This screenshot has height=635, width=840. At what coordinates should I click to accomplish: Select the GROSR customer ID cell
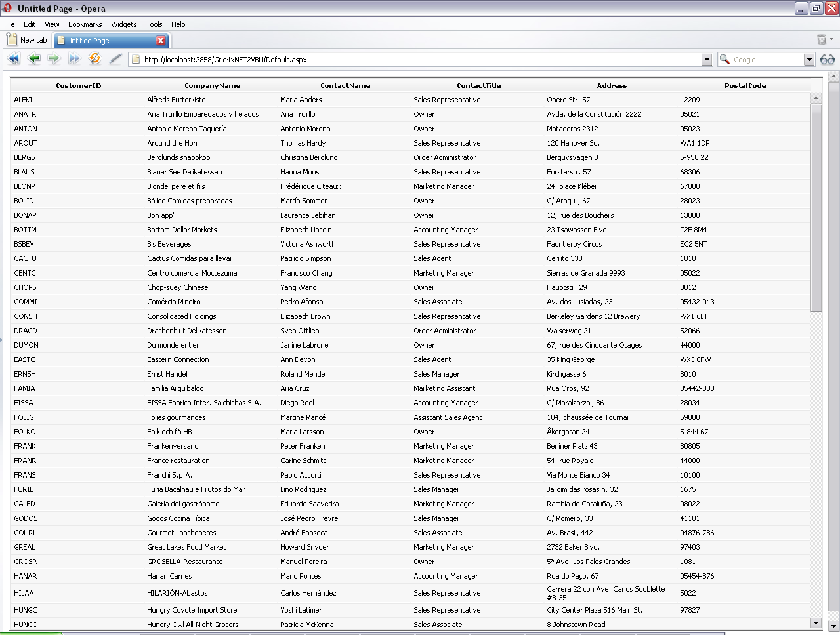click(25, 562)
